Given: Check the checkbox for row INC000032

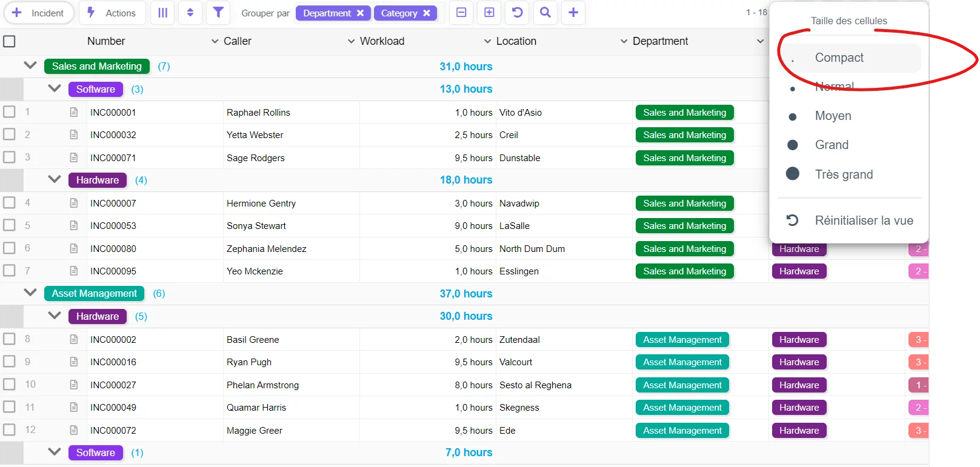Looking at the screenshot, I should pos(9,134).
